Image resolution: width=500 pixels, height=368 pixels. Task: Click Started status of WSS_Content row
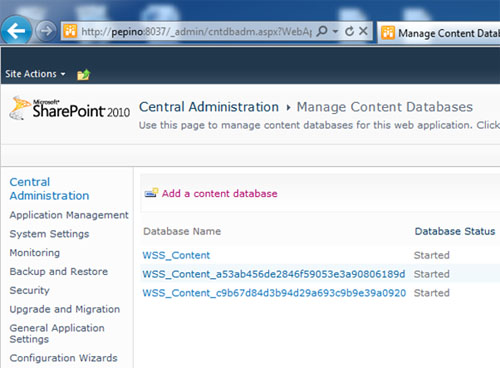coord(432,255)
